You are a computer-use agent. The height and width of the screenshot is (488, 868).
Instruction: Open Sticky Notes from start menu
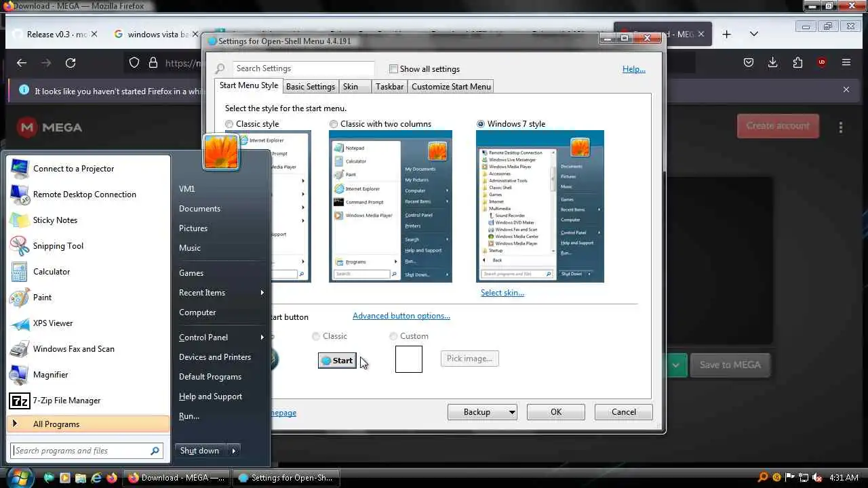coord(88,220)
